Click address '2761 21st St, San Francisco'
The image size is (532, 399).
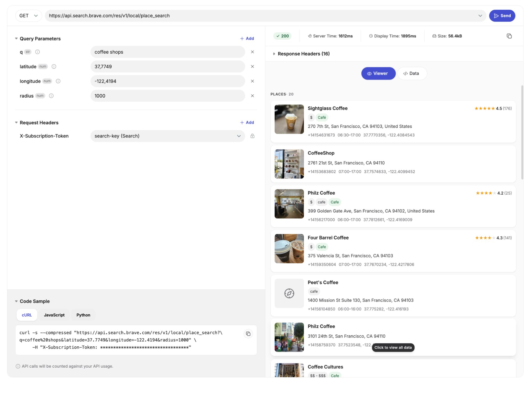coord(346,163)
